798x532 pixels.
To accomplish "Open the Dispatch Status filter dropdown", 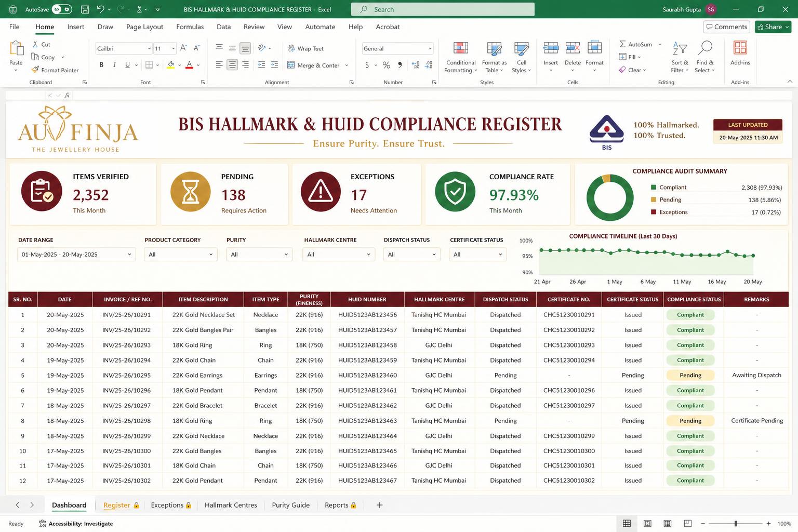I will (411, 255).
